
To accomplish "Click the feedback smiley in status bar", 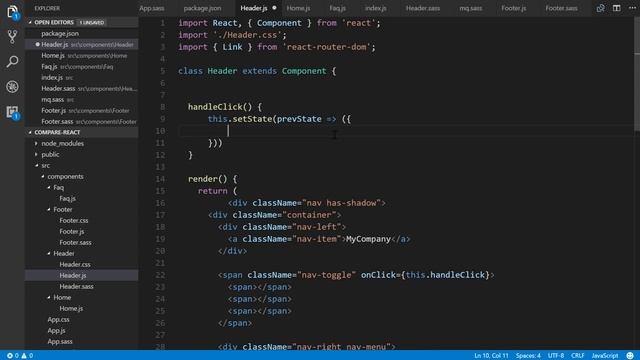I will pyautogui.click(x=630, y=356).
